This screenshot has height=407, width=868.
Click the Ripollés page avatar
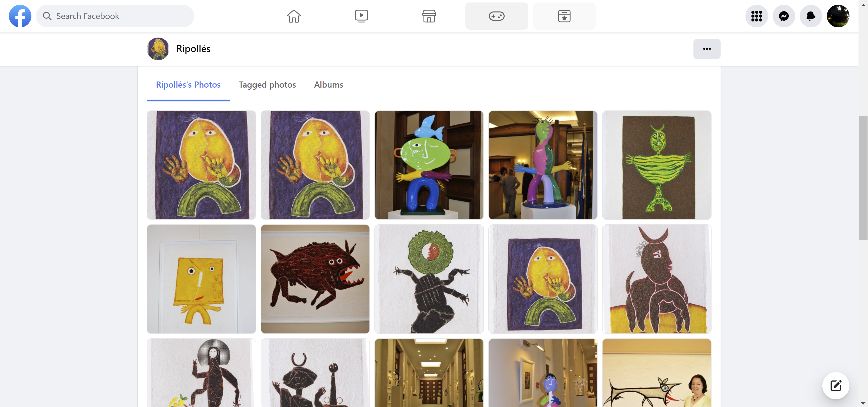[x=158, y=49]
